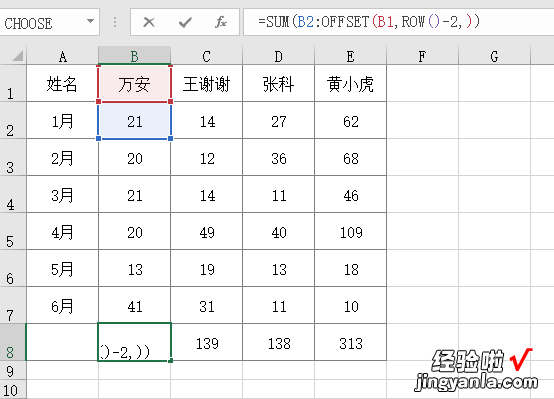Click cell with value 62

point(350,121)
